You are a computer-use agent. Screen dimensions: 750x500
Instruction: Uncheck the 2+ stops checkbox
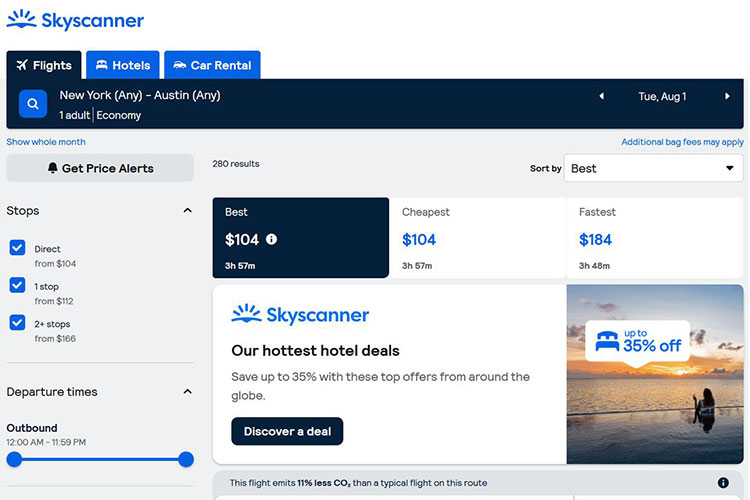pyautogui.click(x=17, y=322)
